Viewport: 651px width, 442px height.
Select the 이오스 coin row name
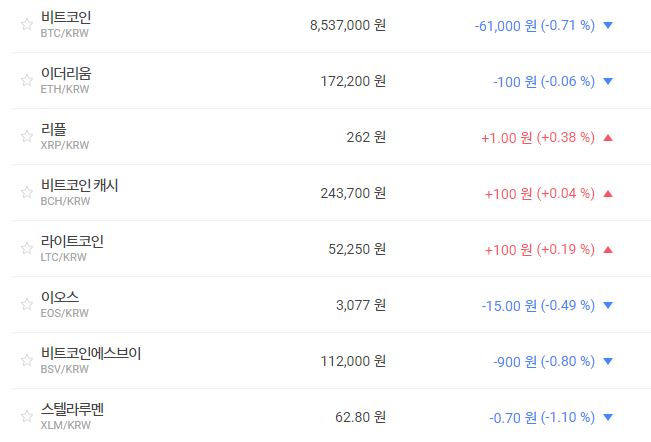click(60, 298)
